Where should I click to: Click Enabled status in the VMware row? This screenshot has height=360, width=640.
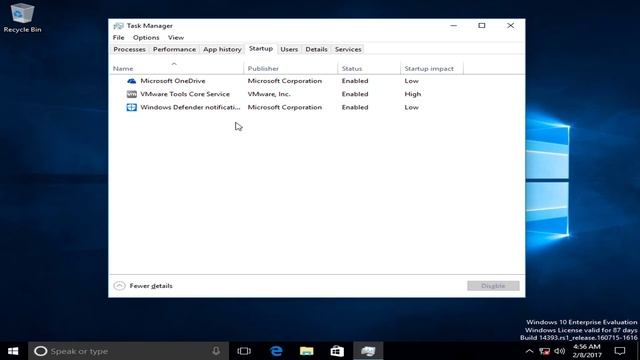pyautogui.click(x=355, y=94)
